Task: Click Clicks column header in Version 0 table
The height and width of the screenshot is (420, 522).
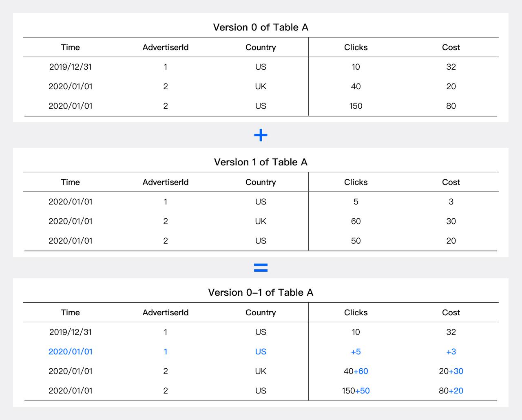Action: (x=356, y=47)
